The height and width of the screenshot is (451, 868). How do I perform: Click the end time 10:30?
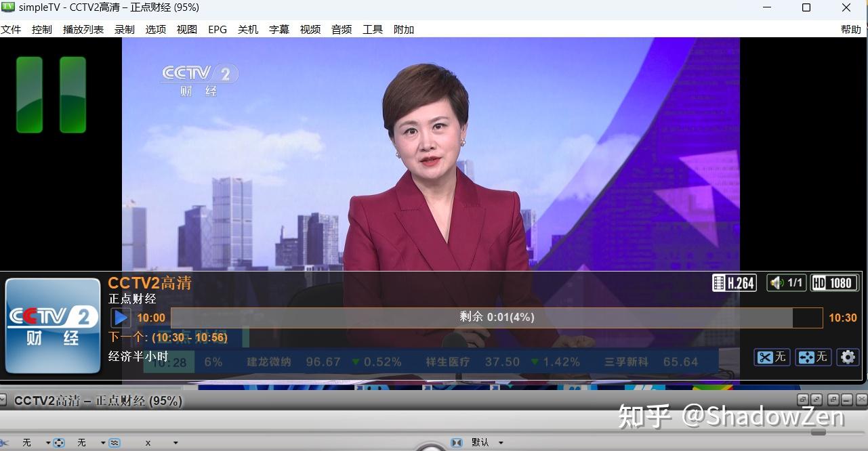(843, 318)
